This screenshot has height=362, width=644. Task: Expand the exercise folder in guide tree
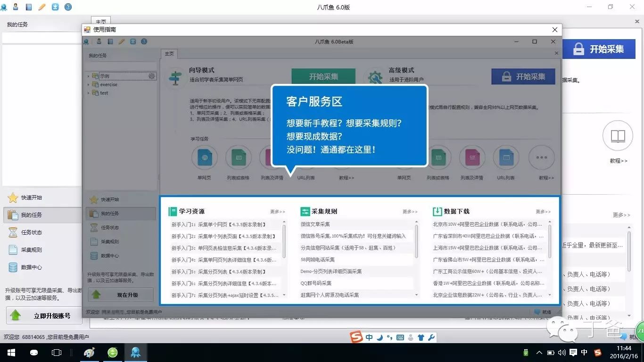(x=88, y=84)
